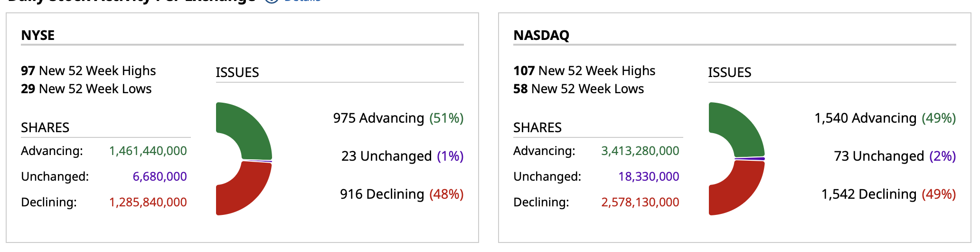Click NYSE unchanged shares value 6,680,000

tap(160, 177)
